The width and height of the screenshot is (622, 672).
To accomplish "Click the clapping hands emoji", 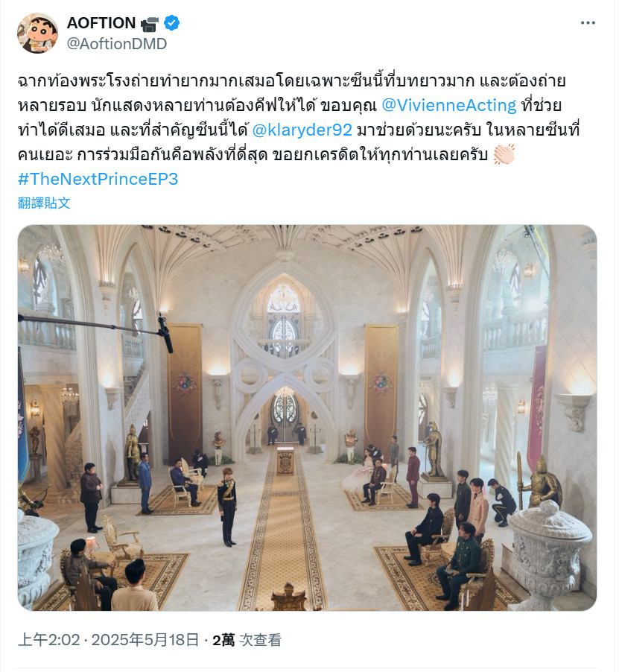I will [504, 154].
